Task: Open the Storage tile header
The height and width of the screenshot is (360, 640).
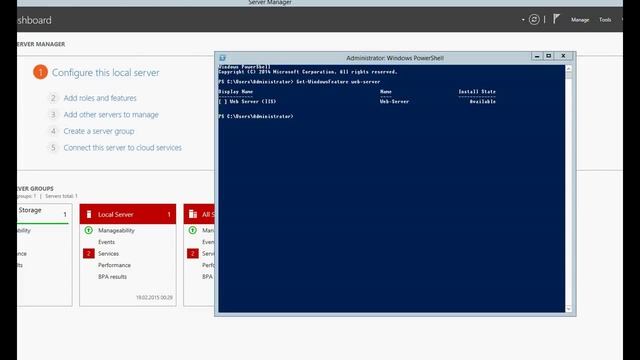Action: pyautogui.click(x=43, y=213)
